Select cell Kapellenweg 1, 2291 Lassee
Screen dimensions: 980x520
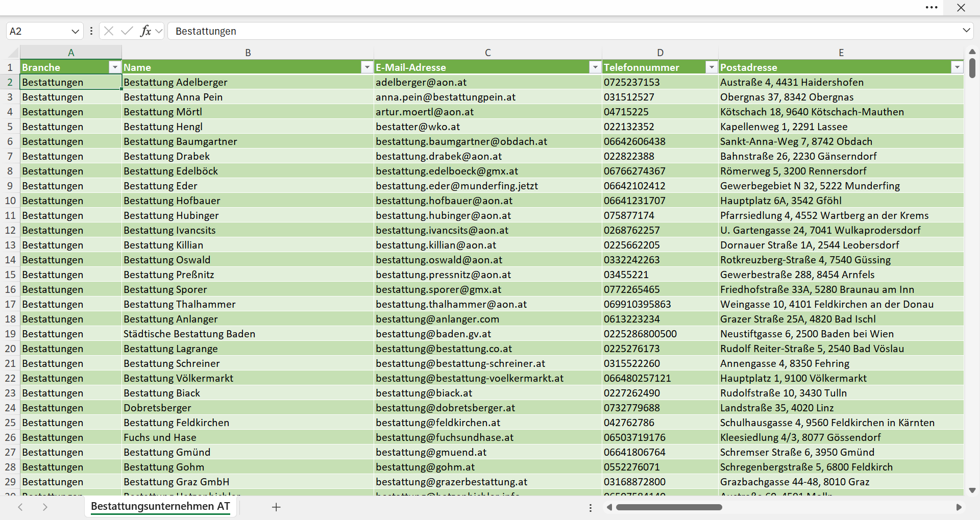pos(841,127)
